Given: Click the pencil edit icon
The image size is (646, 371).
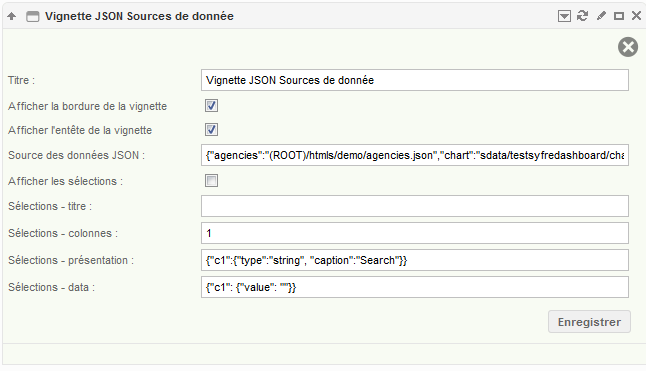Looking at the screenshot, I should tap(601, 16).
